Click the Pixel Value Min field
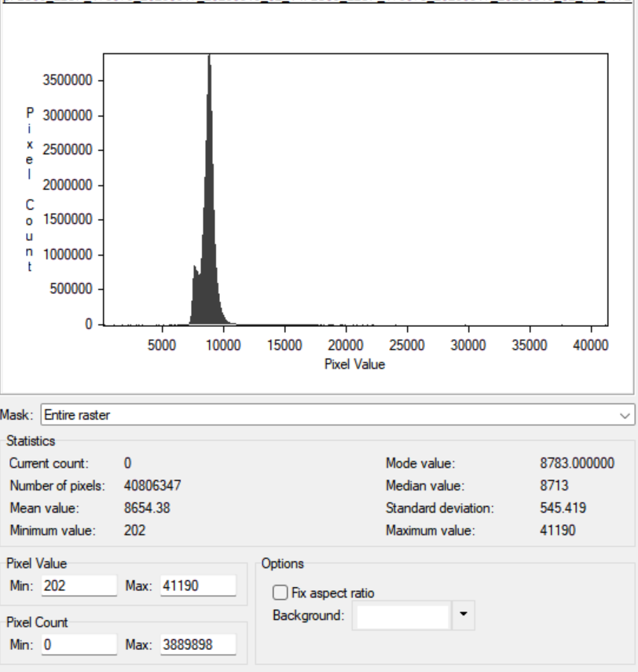The width and height of the screenshot is (638, 672). (x=79, y=586)
